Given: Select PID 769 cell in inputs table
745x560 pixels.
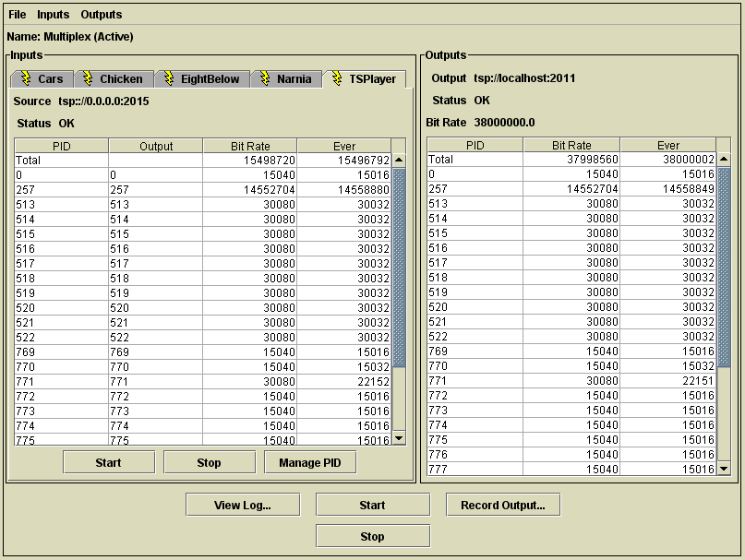Looking at the screenshot, I should point(61,351).
